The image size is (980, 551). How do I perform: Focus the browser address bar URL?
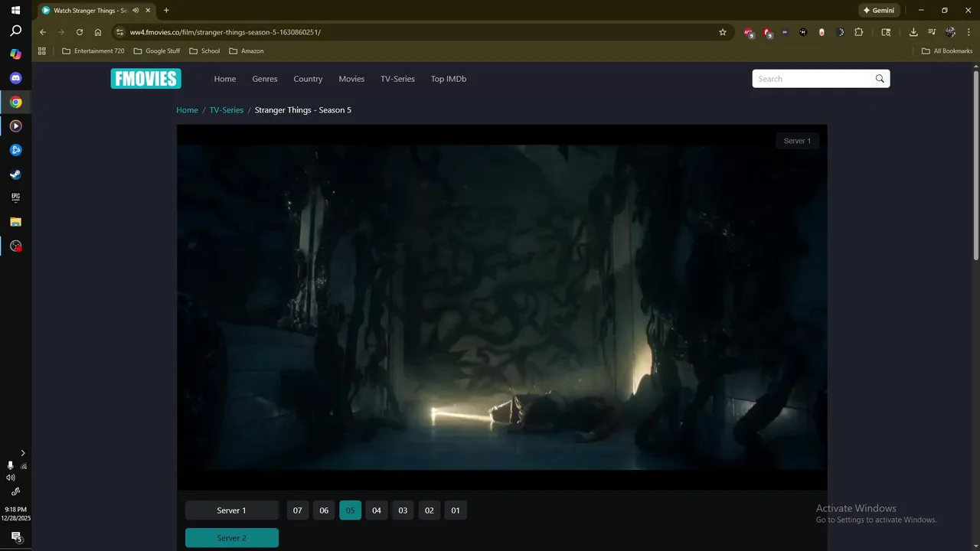(225, 32)
